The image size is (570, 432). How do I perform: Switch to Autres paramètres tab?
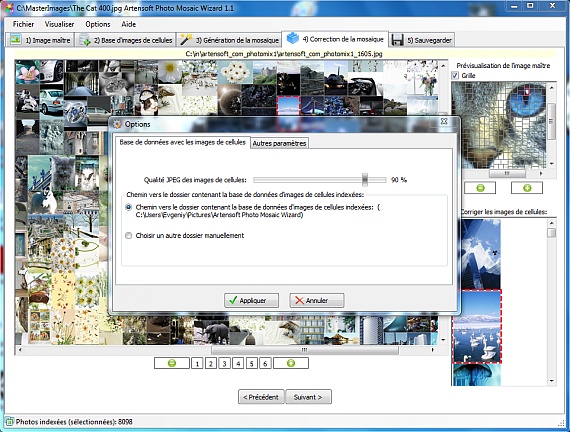coord(279,143)
